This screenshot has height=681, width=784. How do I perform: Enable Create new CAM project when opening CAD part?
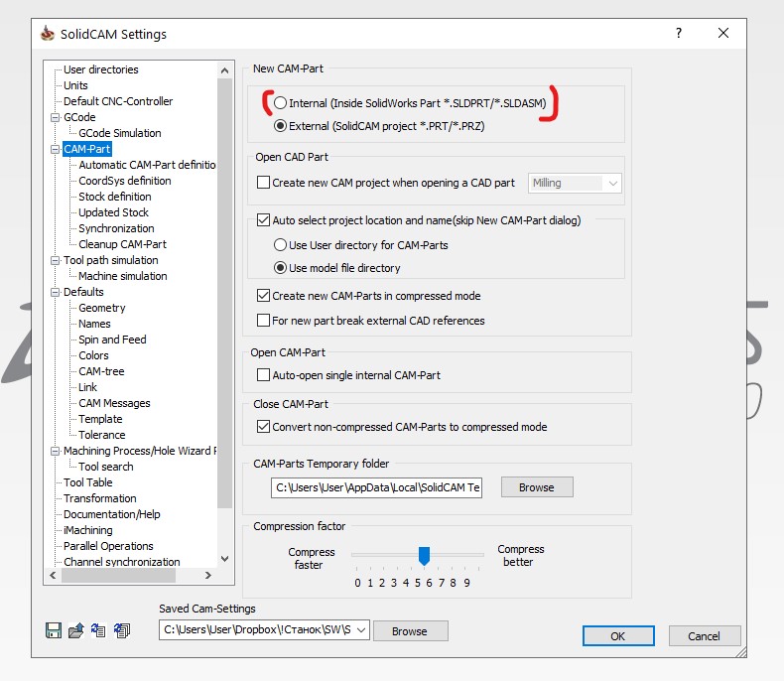point(263,183)
